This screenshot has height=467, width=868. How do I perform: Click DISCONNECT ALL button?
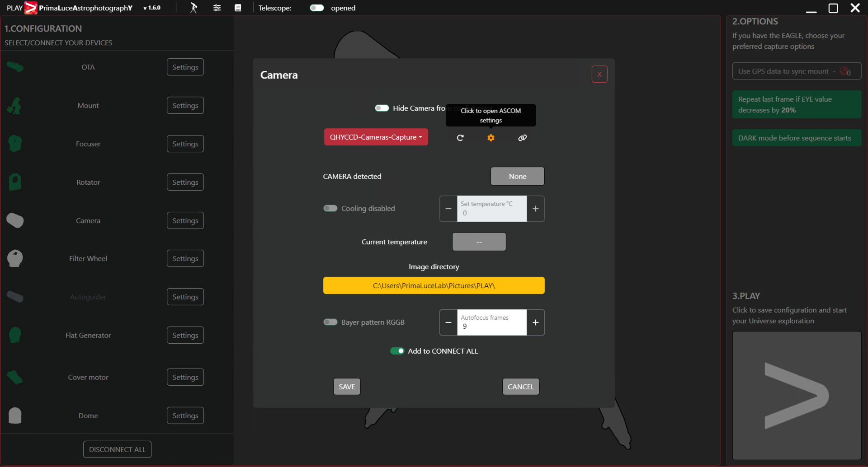[x=117, y=449]
